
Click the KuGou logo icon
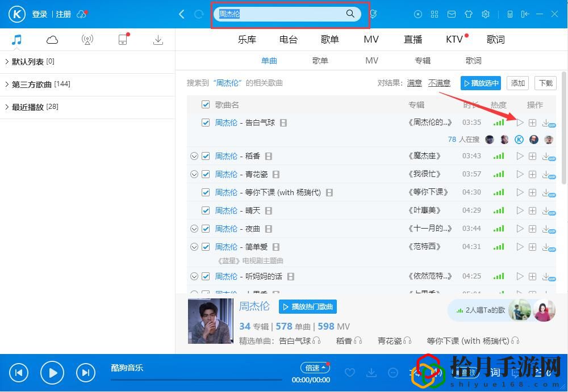click(16, 14)
